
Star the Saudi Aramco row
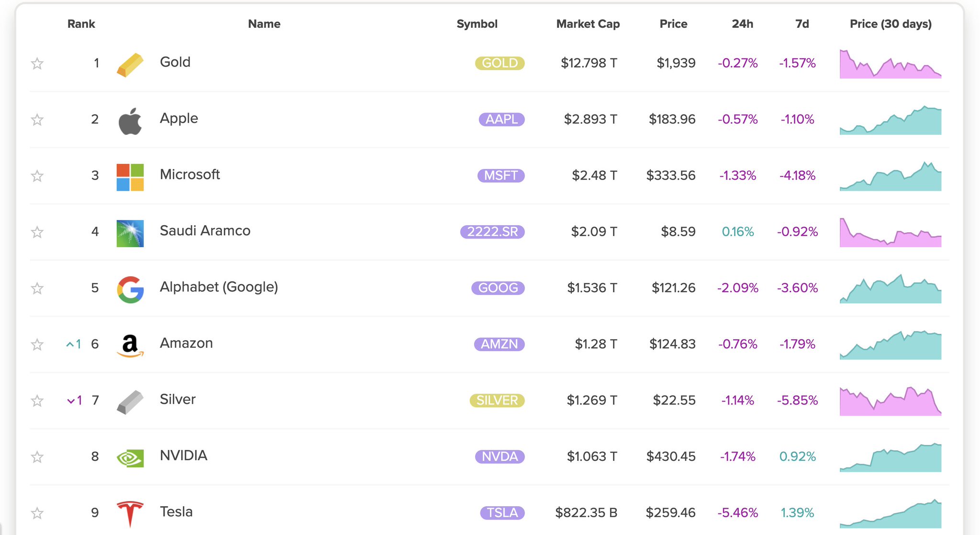point(37,232)
